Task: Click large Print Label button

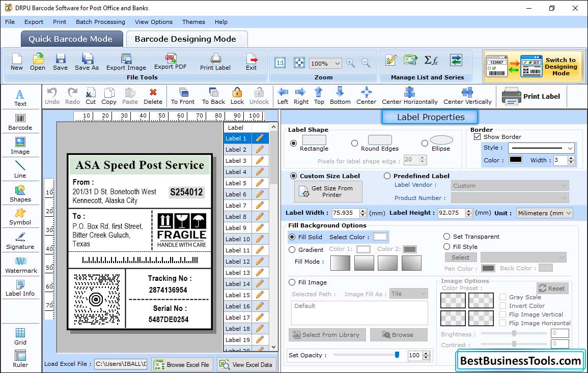Action: point(530,96)
